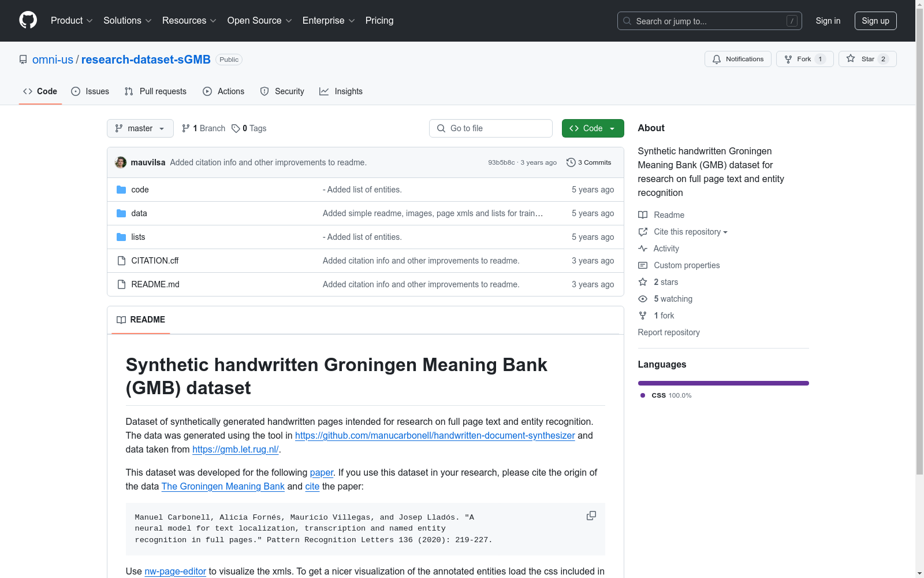Screen dimensions: 924x578
Task: Open The Groningen Meaning Bank link
Action: [x=223, y=486]
